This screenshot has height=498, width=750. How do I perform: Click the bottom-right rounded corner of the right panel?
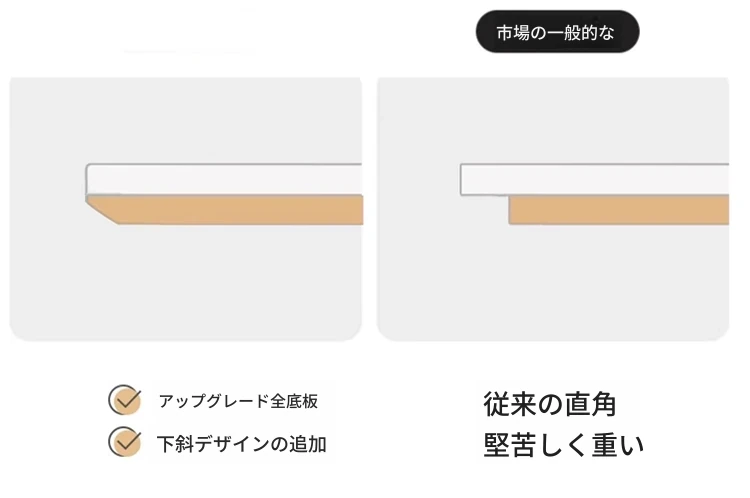click(720, 332)
